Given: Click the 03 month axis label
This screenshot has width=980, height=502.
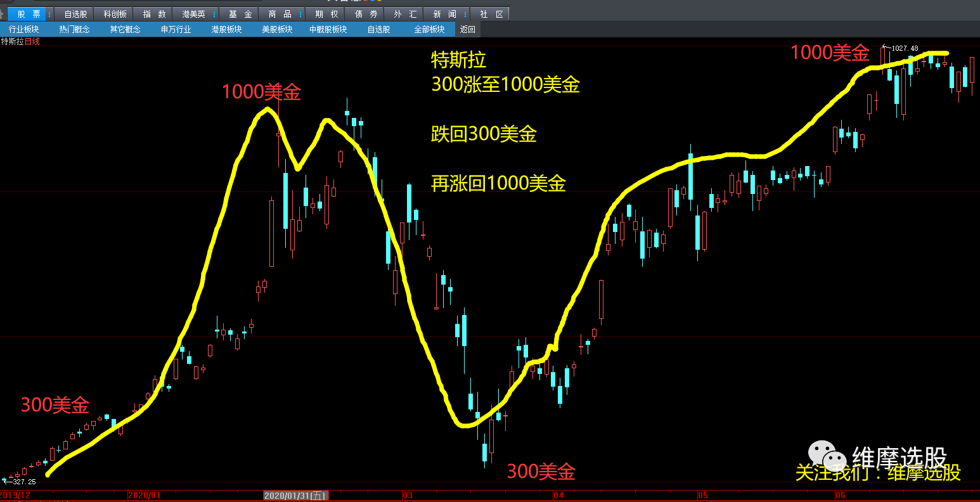Looking at the screenshot, I should [x=407, y=495].
